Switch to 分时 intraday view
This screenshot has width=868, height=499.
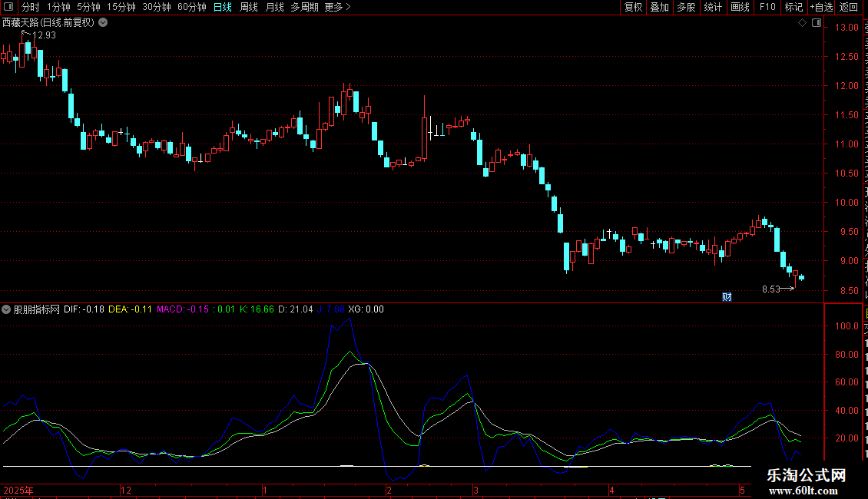[x=30, y=7]
